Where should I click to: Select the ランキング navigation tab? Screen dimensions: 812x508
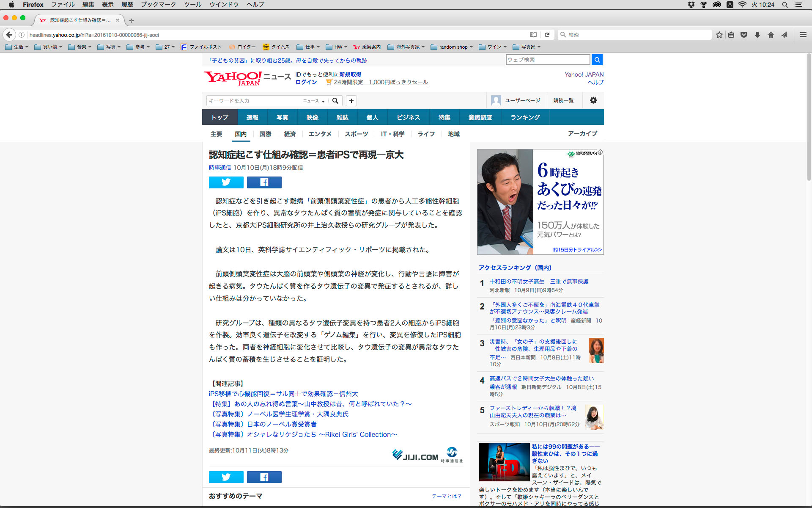point(525,117)
